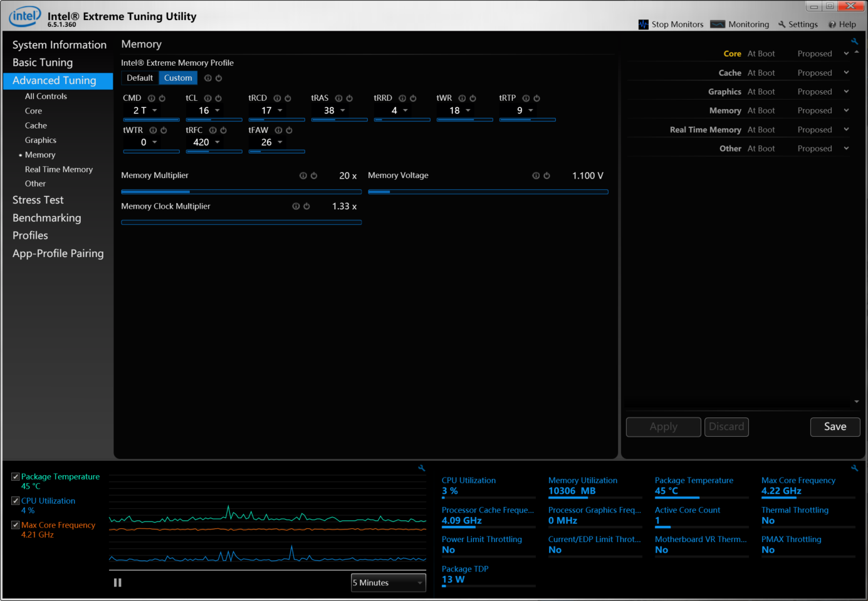This screenshot has height=601, width=868.
Task: Open the Profiles section
Action: click(x=30, y=236)
